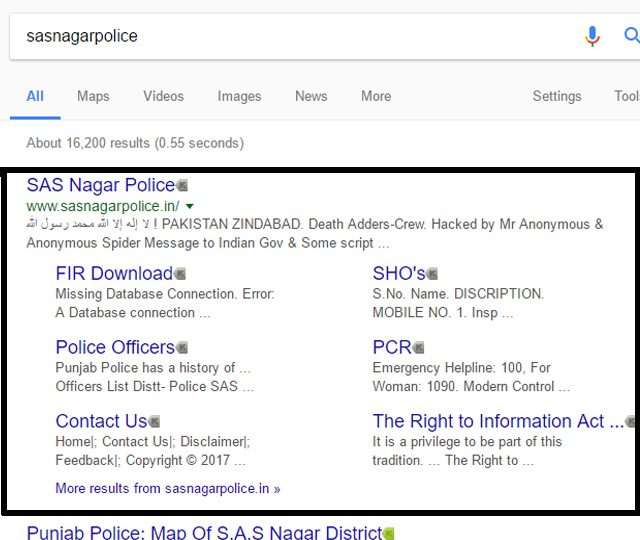The width and height of the screenshot is (640, 540).
Task: Open the SHO's sitelink
Action: [x=399, y=273]
